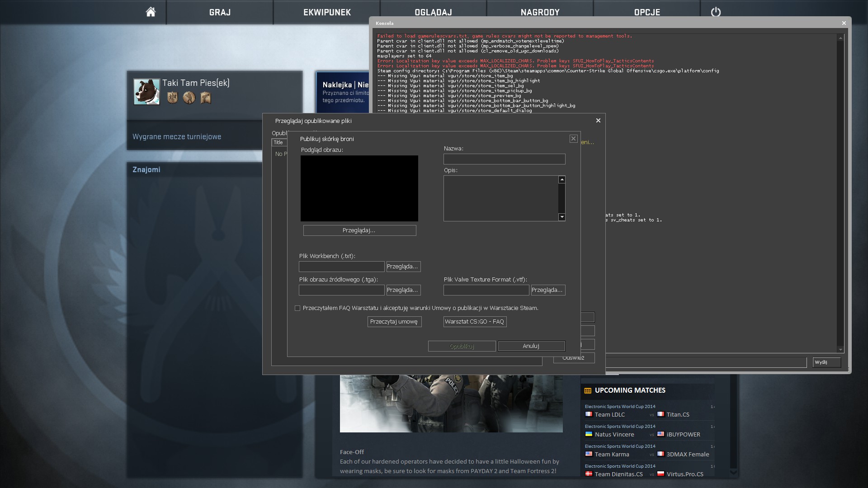
Task: Open the GRAJ menu
Action: click(220, 12)
